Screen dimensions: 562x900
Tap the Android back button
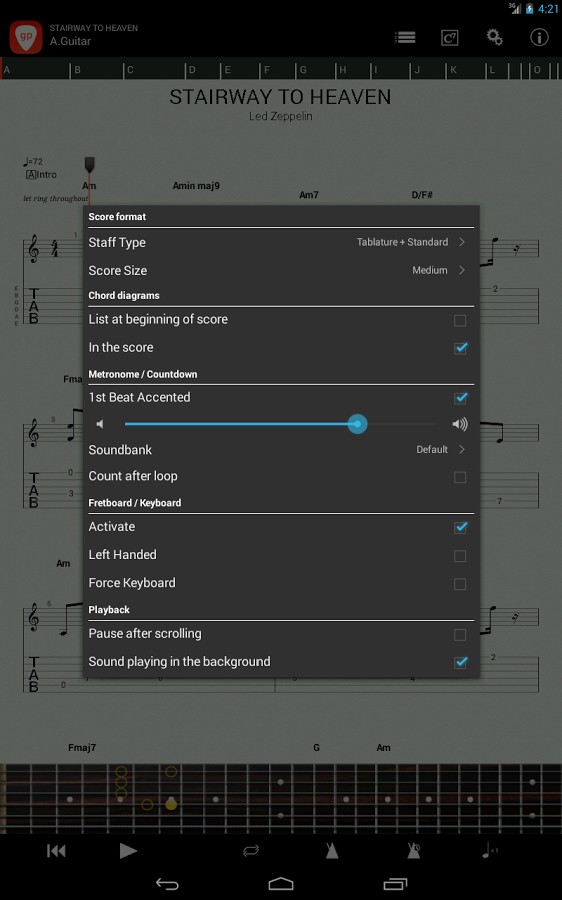[x=167, y=884]
